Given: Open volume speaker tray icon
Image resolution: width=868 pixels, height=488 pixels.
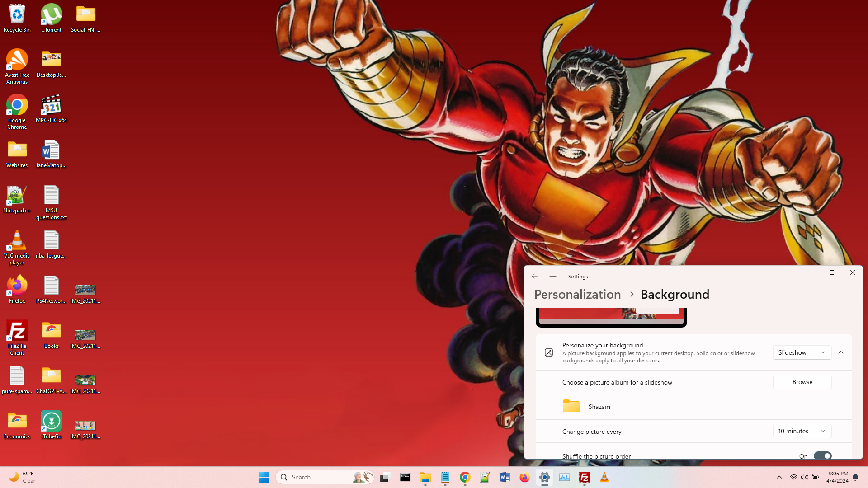Looking at the screenshot, I should coord(805,477).
